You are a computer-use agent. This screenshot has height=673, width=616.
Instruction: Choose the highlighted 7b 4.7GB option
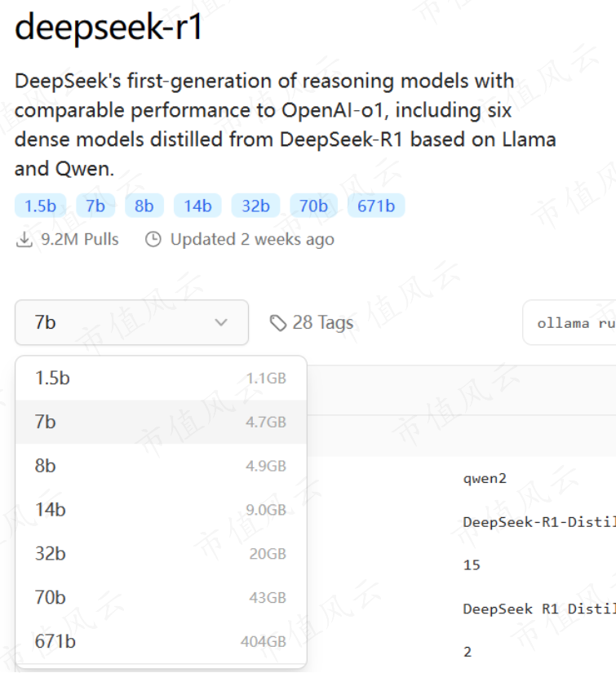click(x=161, y=422)
